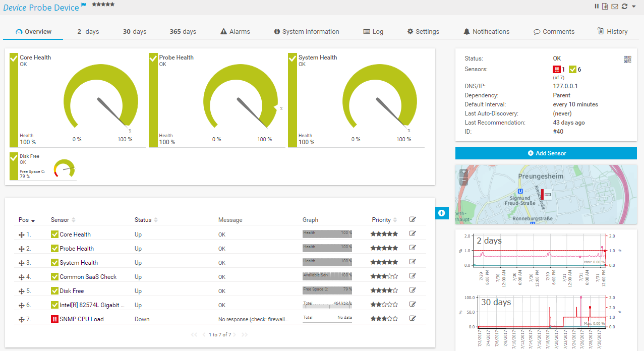
Task: Pause monitoring for Probe Device
Action: tap(597, 6)
